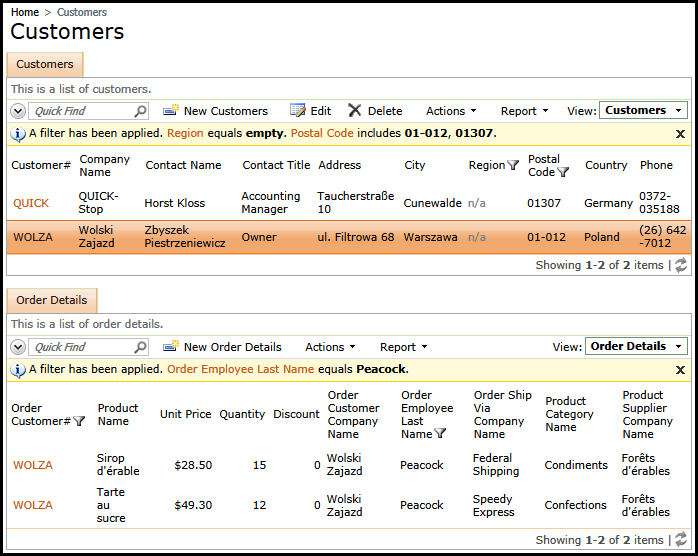
Task: Open the Customers View selector dropdown
Action: 642,111
